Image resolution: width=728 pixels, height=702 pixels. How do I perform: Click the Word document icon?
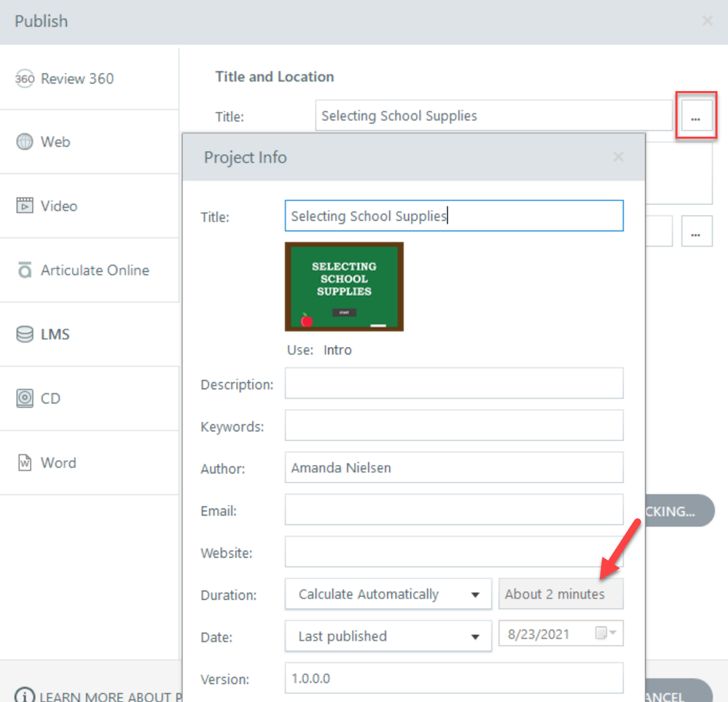tap(25, 462)
